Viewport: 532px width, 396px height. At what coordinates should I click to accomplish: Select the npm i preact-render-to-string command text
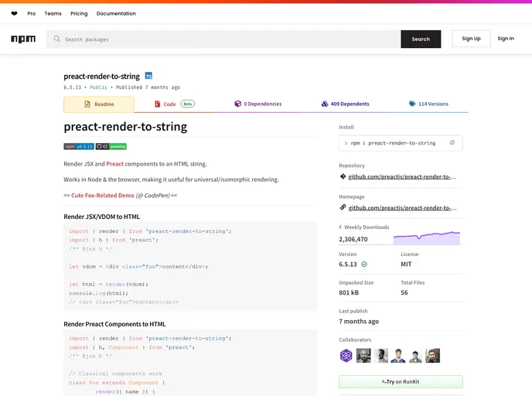393,143
